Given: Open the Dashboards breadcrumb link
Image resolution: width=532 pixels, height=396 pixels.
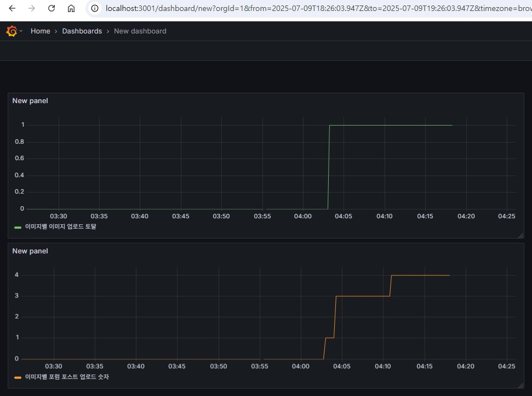Looking at the screenshot, I should click(x=82, y=31).
